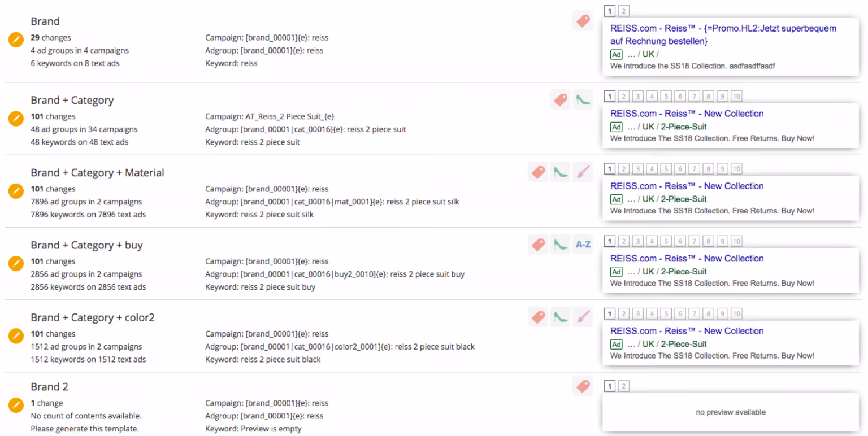Edit the Brand + Category + color2 template

[16, 336]
